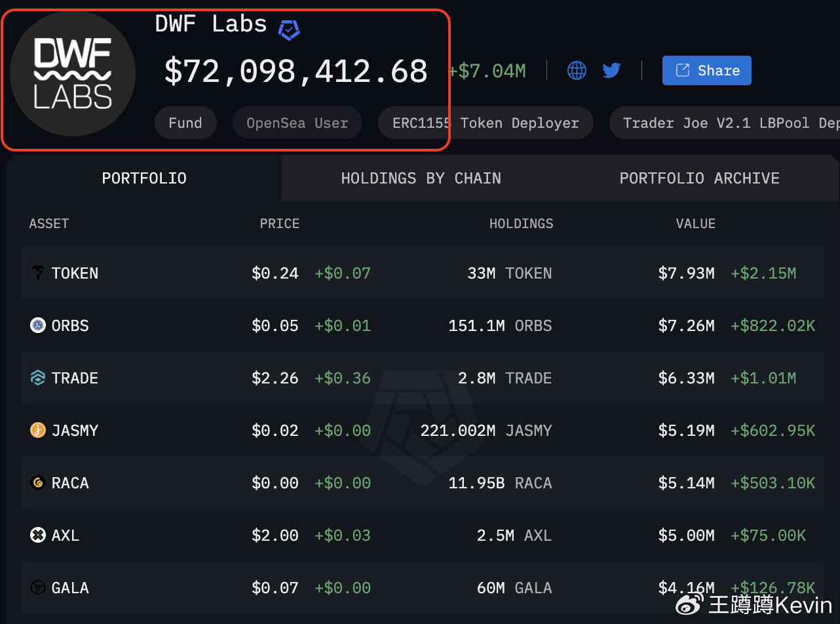Image resolution: width=840 pixels, height=624 pixels.
Task: Open the JASMY asset name
Action: 75,431
